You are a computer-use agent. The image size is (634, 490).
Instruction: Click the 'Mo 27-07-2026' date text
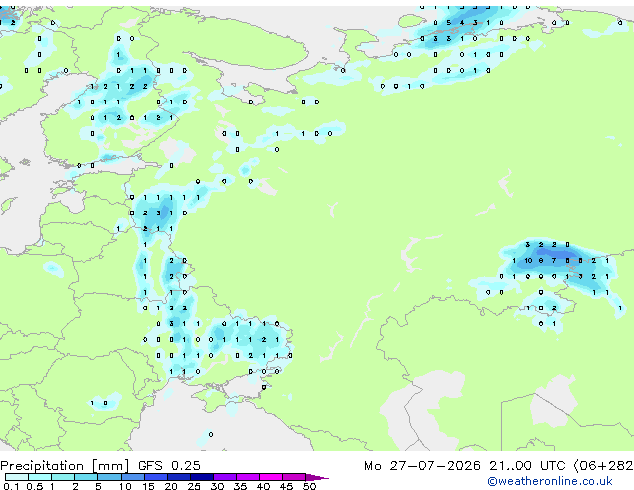pos(423,466)
